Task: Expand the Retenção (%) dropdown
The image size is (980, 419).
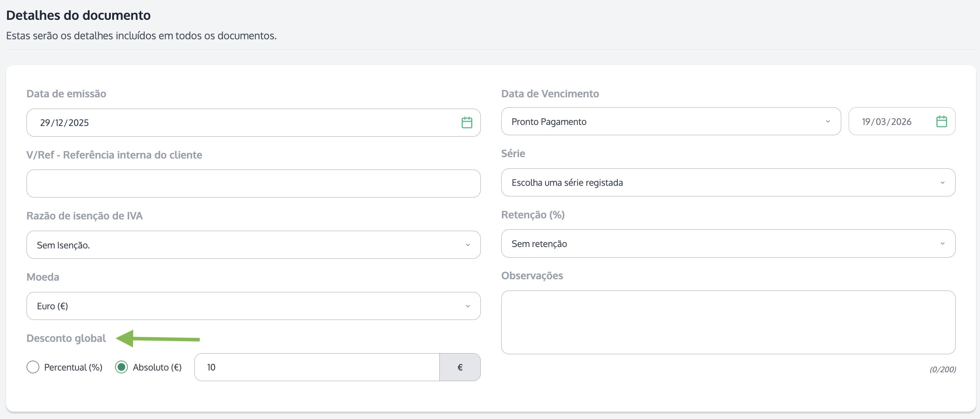Action: pyautogui.click(x=728, y=244)
